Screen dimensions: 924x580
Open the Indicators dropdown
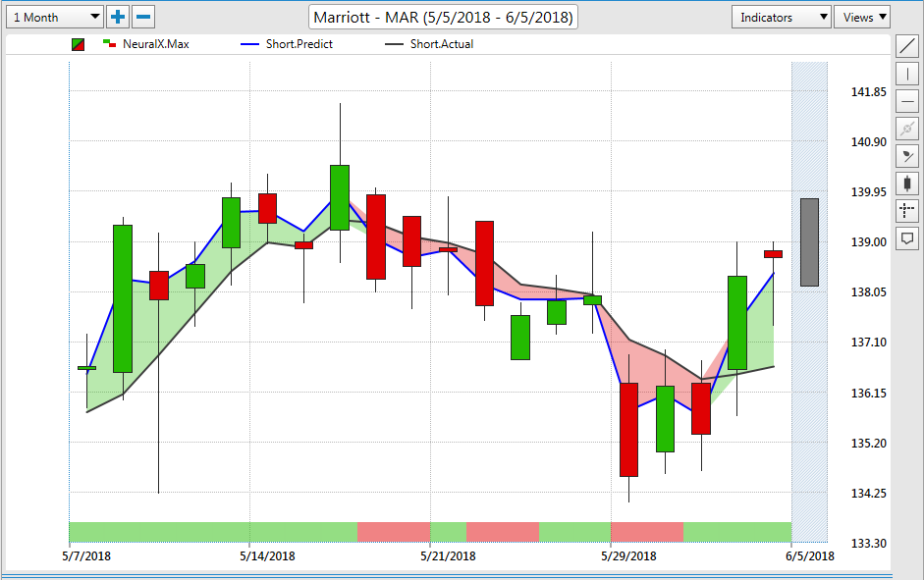[x=781, y=16]
